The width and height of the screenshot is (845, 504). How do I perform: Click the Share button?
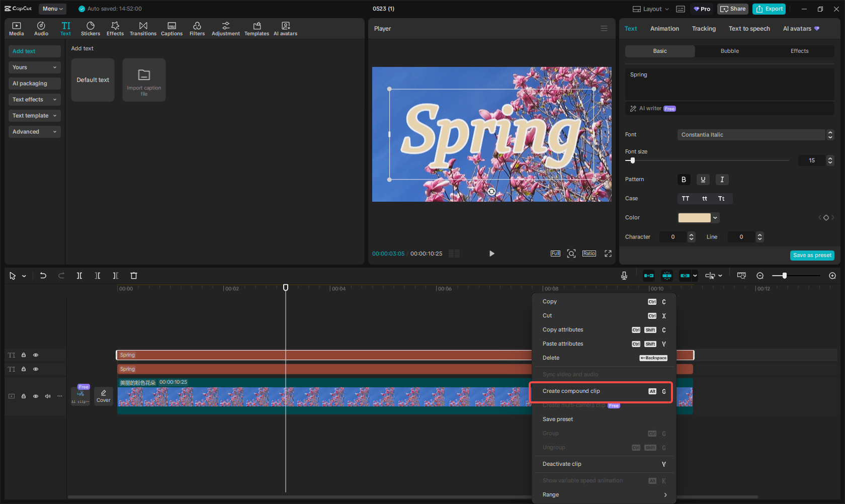[733, 9]
